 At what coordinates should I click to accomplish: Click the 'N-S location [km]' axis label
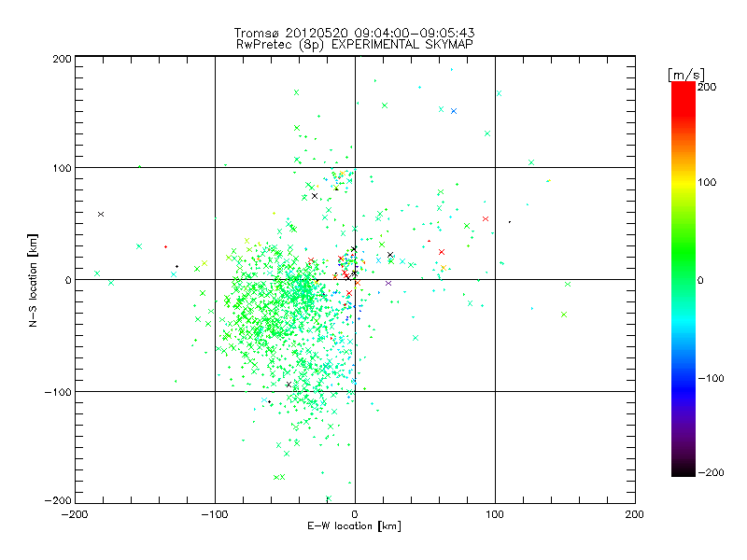tap(33, 281)
